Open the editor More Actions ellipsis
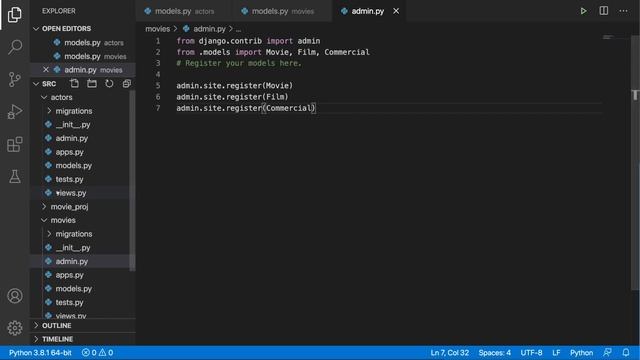640x360 pixels. click(x=623, y=11)
